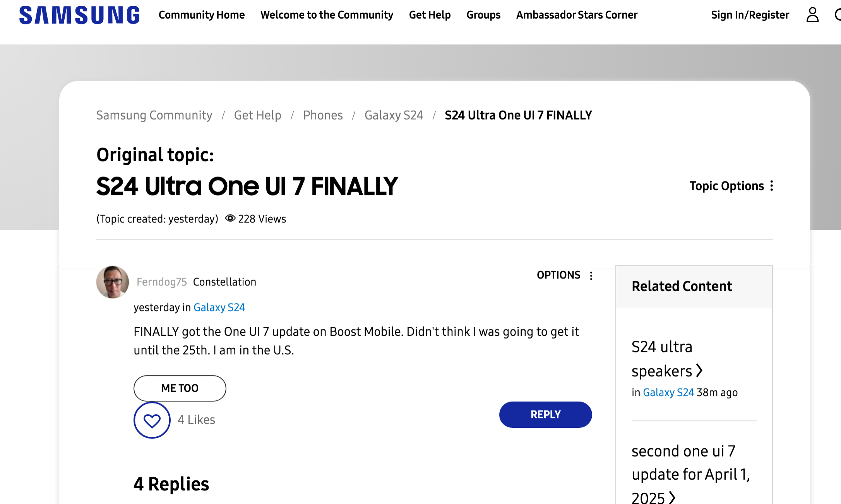
Task: Open the Galaxy S24 link in post
Action: (219, 308)
